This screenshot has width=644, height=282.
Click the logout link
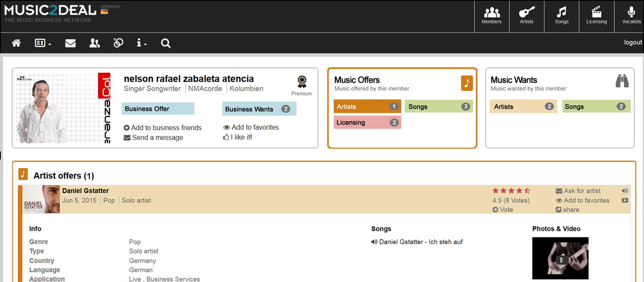pos(633,42)
